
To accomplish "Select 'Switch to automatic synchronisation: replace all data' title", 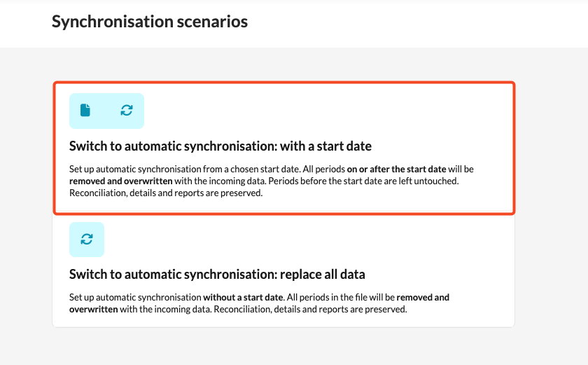I will [x=217, y=274].
